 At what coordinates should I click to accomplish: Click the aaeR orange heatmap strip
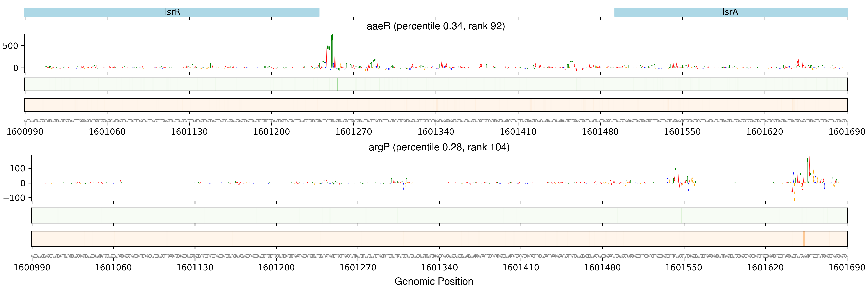[436, 105]
